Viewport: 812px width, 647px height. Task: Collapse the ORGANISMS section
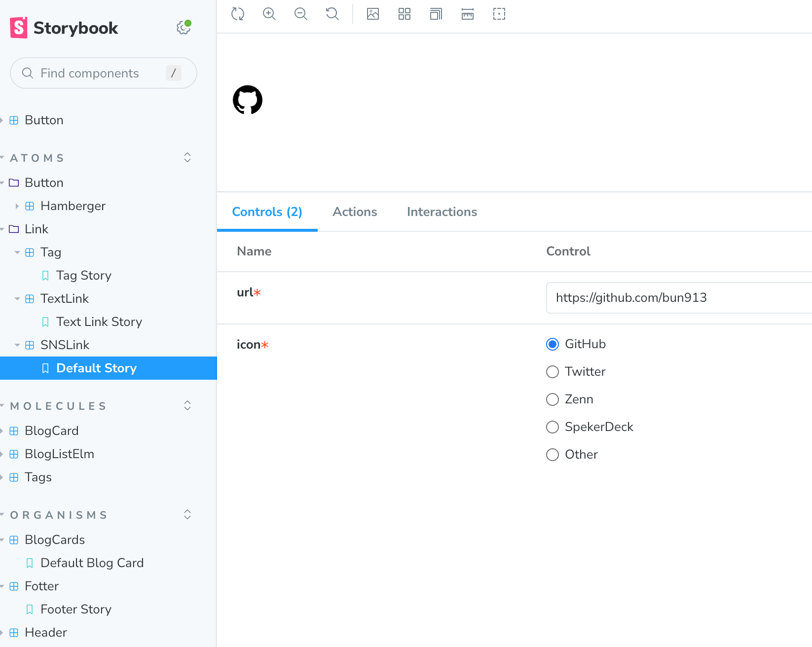(x=59, y=515)
